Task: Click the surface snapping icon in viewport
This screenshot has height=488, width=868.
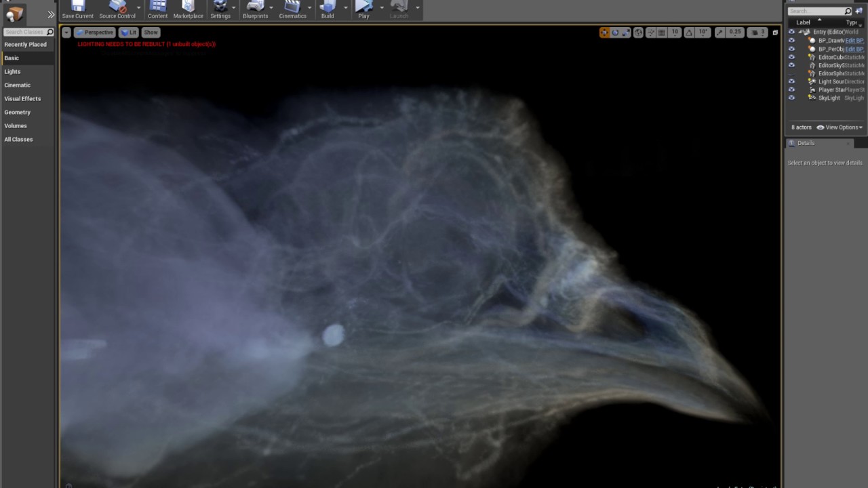Action: coord(651,33)
